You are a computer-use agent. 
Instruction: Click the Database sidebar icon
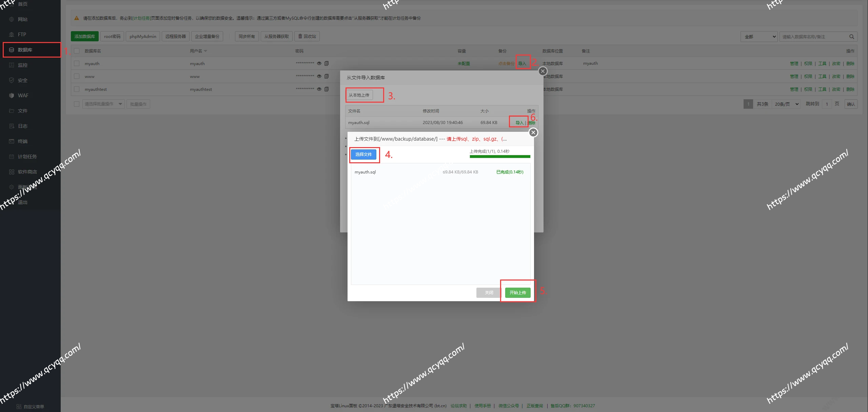(x=12, y=50)
